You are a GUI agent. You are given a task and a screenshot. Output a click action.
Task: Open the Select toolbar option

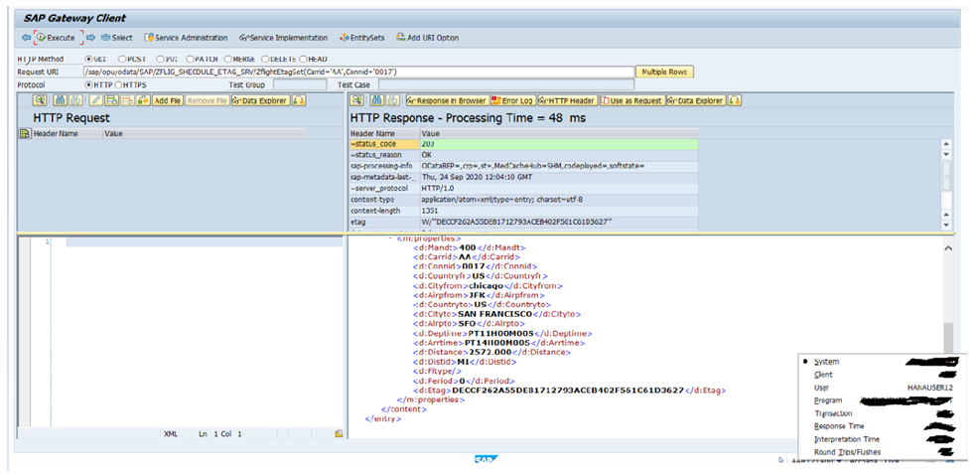[x=117, y=38]
